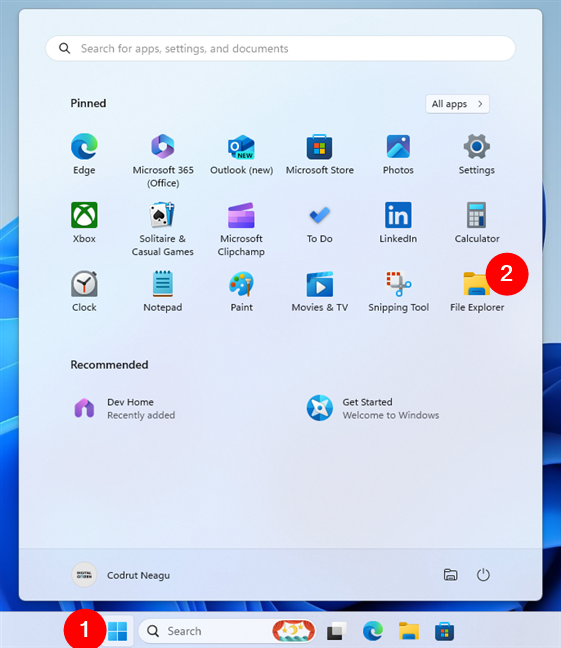561x648 pixels.
Task: Open the Get Started recommendation
Action: [373, 408]
